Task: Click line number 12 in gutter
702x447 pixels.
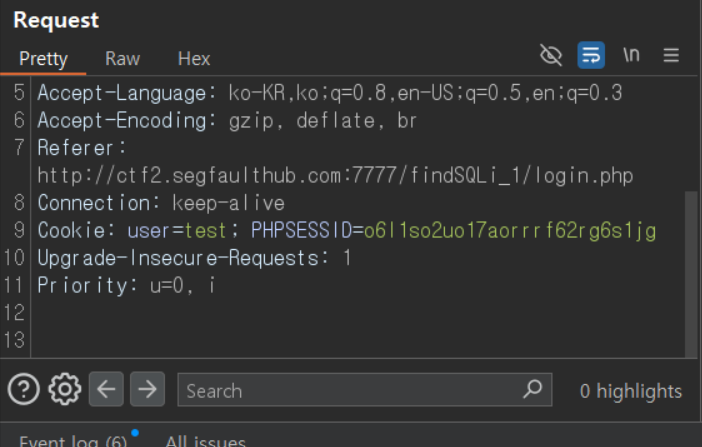Action: click(14, 313)
